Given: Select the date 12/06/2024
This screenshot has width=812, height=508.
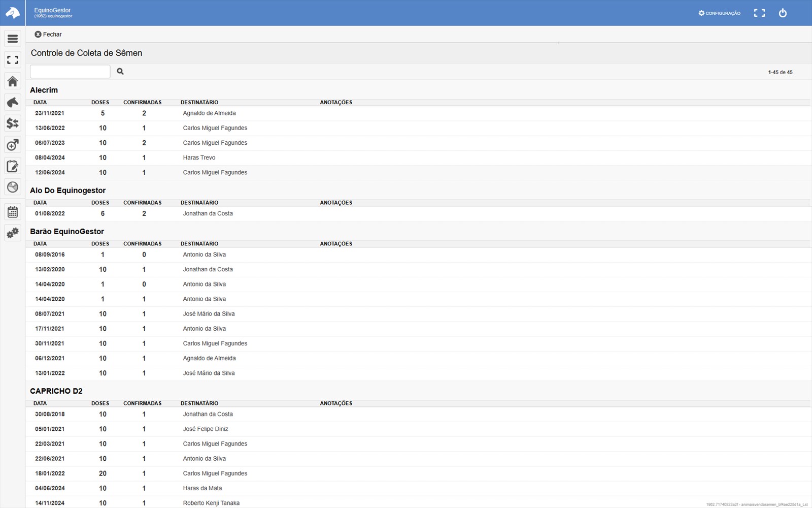Looking at the screenshot, I should click(x=50, y=173).
